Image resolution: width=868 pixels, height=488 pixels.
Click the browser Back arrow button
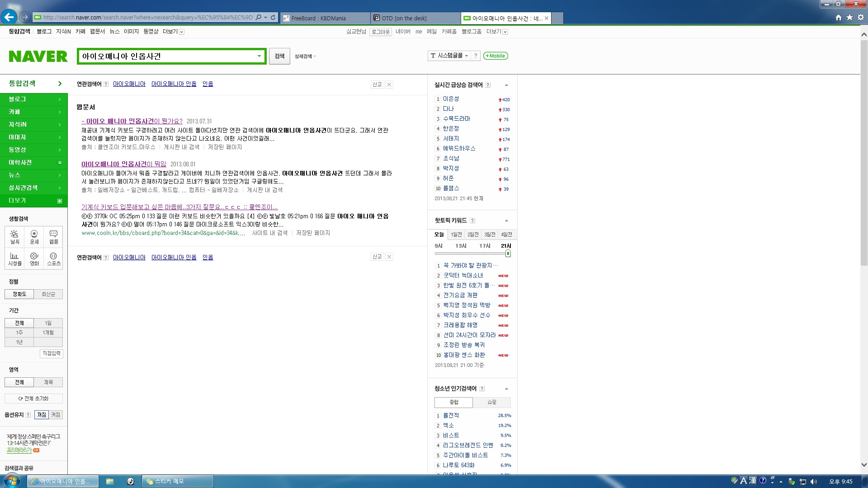point(9,17)
